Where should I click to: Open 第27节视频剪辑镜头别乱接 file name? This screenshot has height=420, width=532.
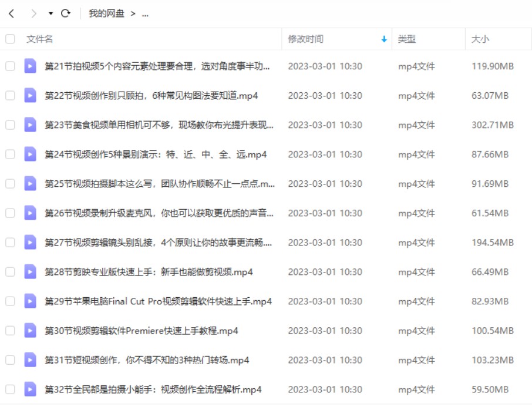[x=158, y=243]
